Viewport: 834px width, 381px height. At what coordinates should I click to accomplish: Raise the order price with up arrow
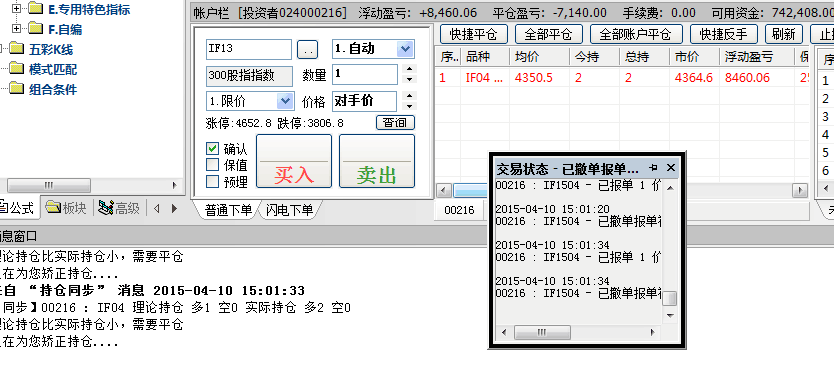coord(409,96)
